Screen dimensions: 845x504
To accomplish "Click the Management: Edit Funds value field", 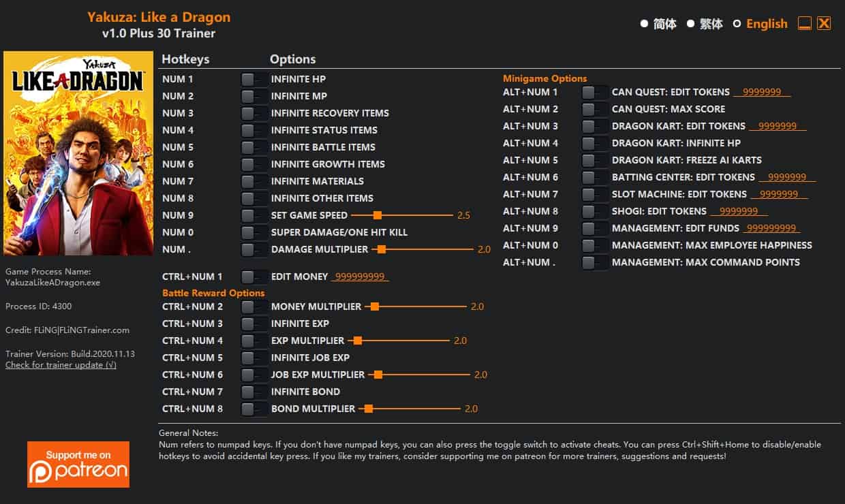I will (x=771, y=228).
